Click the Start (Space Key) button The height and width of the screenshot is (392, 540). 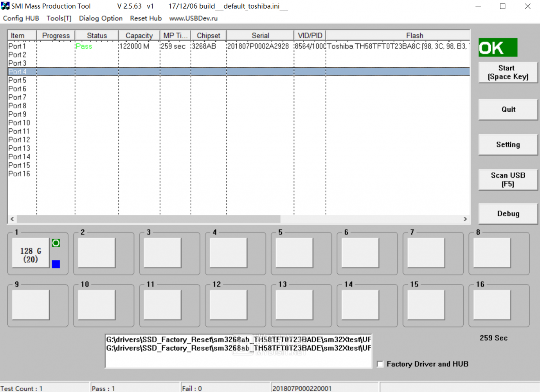pyautogui.click(x=508, y=72)
